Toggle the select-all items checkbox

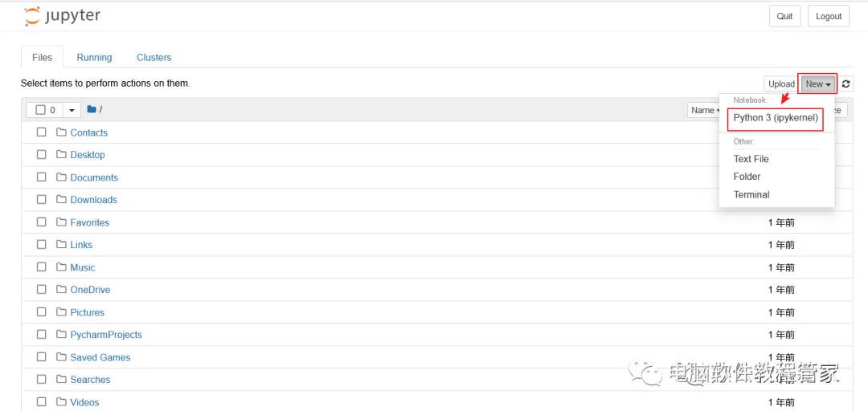[x=41, y=110]
